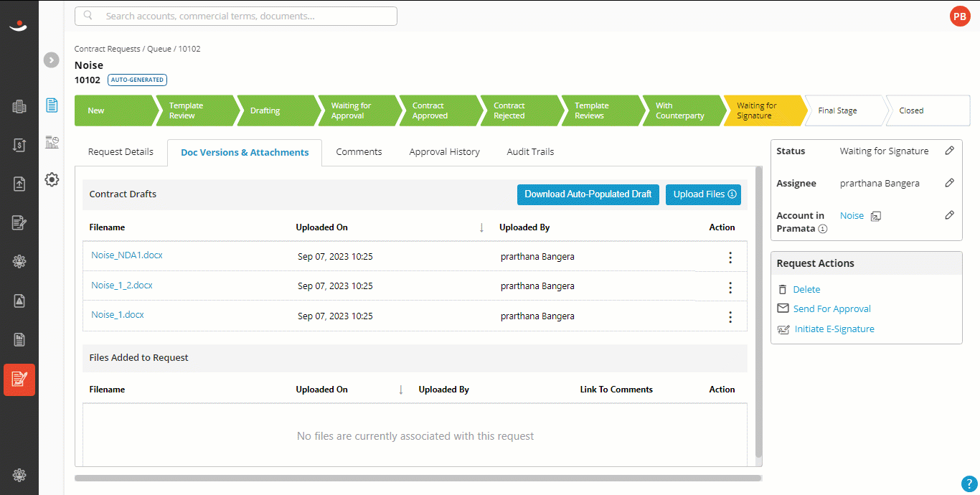Screen dimensions: 980x495
Task: Click the horizontal scrollbar below panel
Action: [x=418, y=478]
